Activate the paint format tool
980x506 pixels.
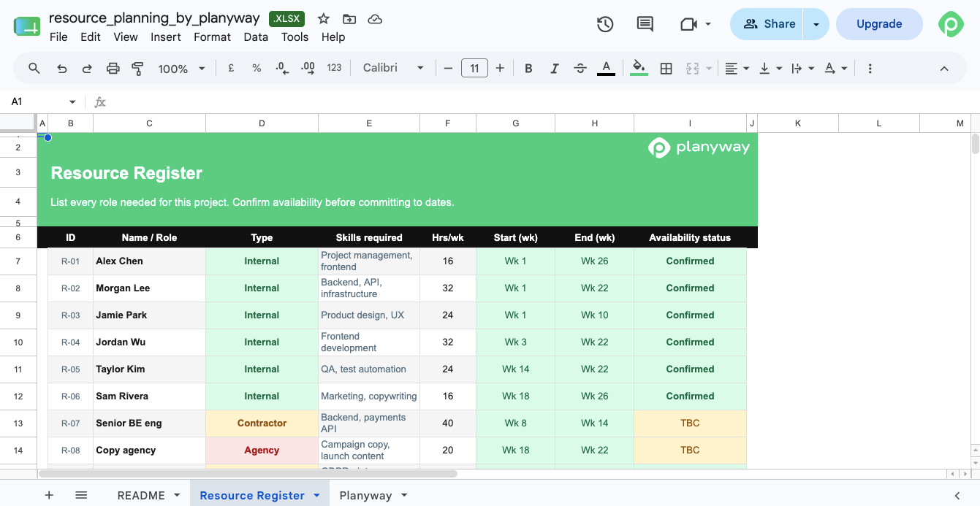tap(137, 68)
